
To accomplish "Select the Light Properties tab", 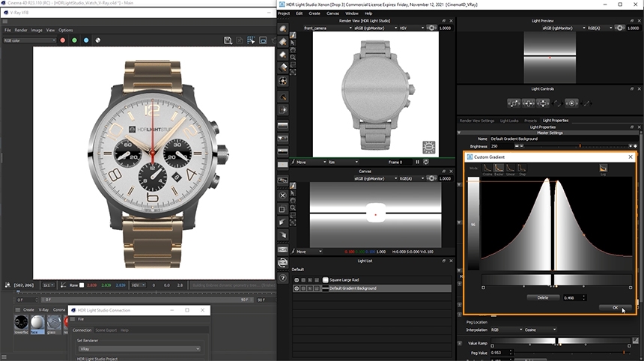I will coord(556,121).
